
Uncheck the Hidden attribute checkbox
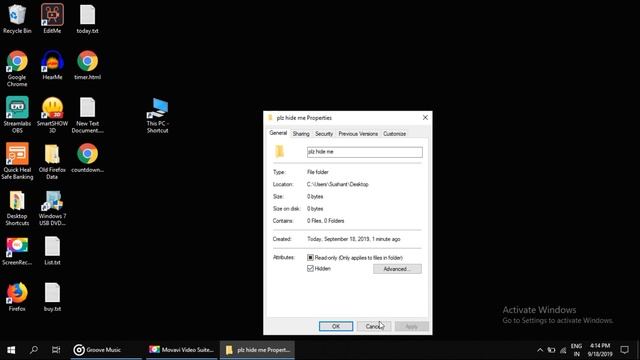(310, 268)
